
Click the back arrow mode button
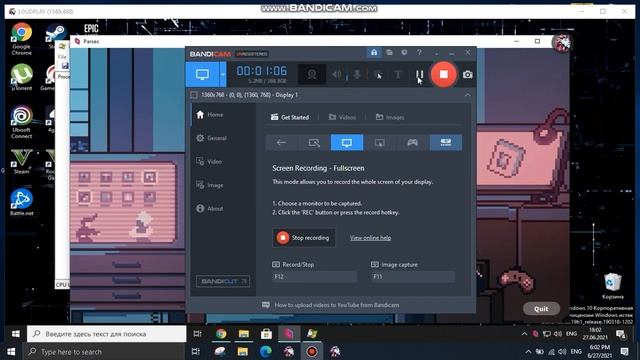(281, 142)
